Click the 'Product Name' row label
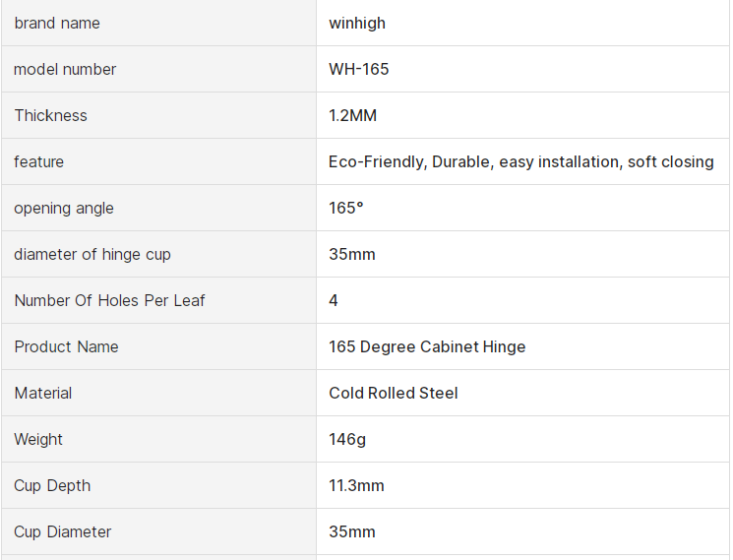This screenshot has height=560, width=733. [x=66, y=346]
